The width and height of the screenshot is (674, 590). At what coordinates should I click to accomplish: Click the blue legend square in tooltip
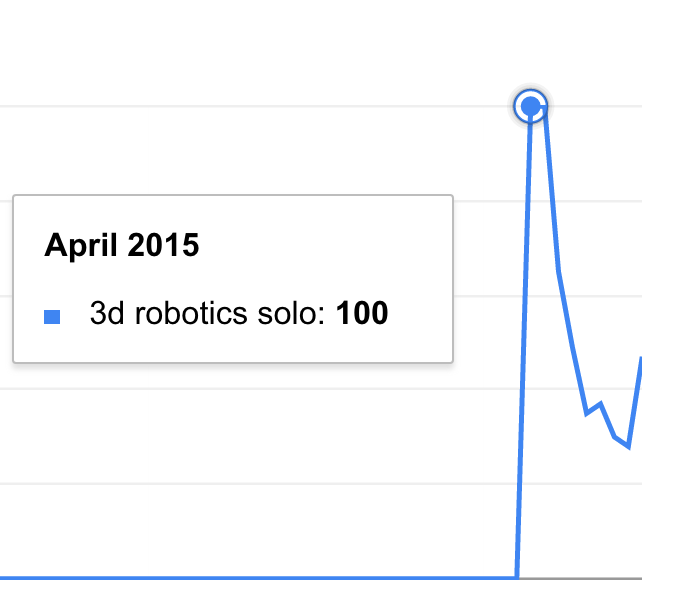click(x=52, y=317)
